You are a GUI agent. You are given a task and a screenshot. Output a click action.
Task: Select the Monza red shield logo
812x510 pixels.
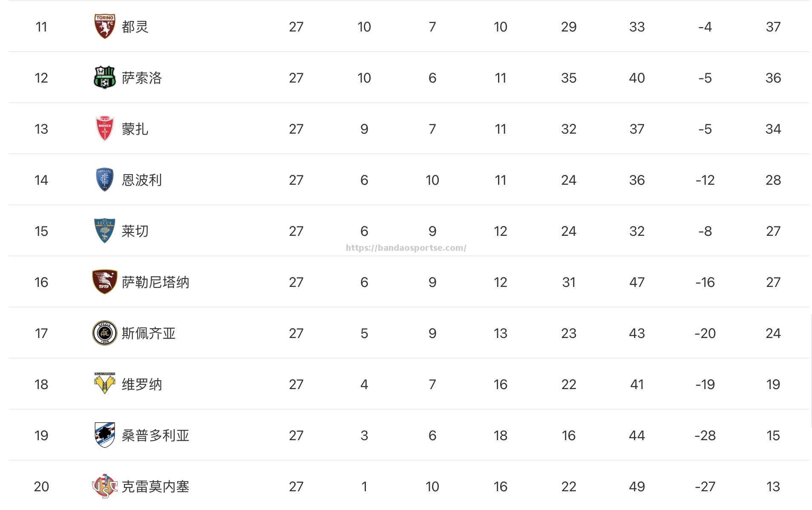(x=104, y=129)
